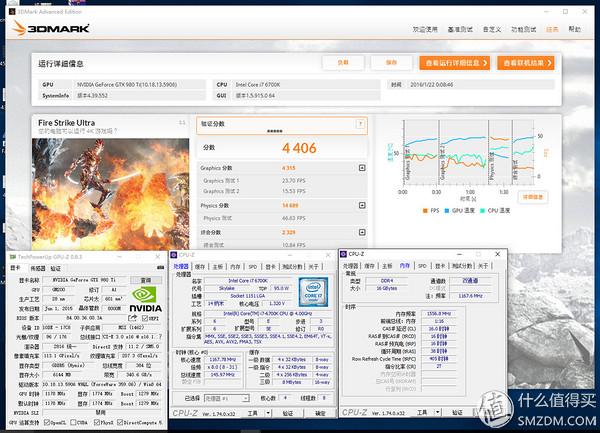600x433 pixels.
Task: Open the 基准测试 page in 3DMark
Action: tap(460, 29)
